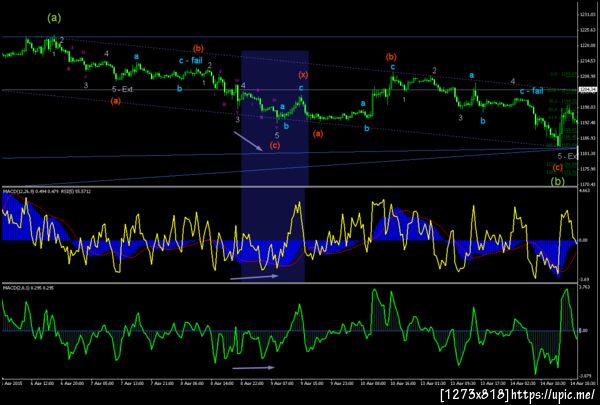Select the 9 Apr 15:00 time axis label
The image size is (600, 405).
click(x=310, y=383)
